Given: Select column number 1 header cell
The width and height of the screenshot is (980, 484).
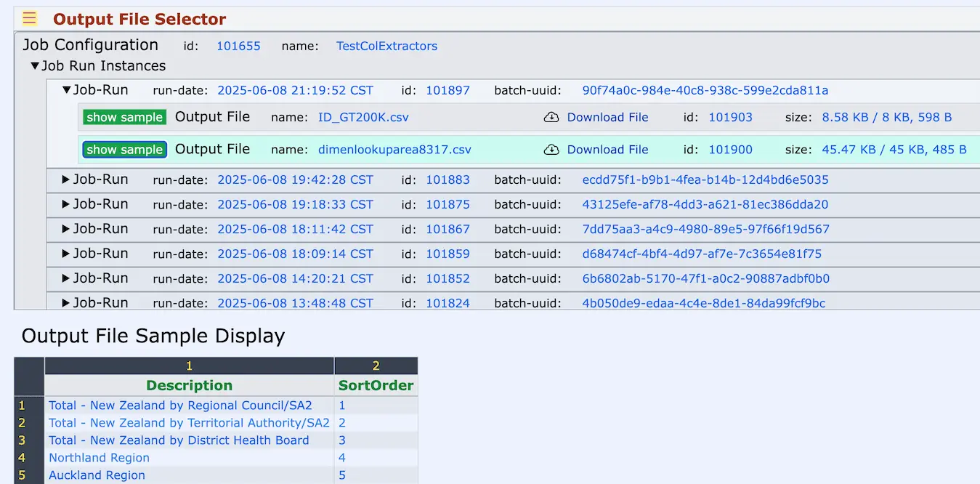Looking at the screenshot, I should tap(189, 366).
